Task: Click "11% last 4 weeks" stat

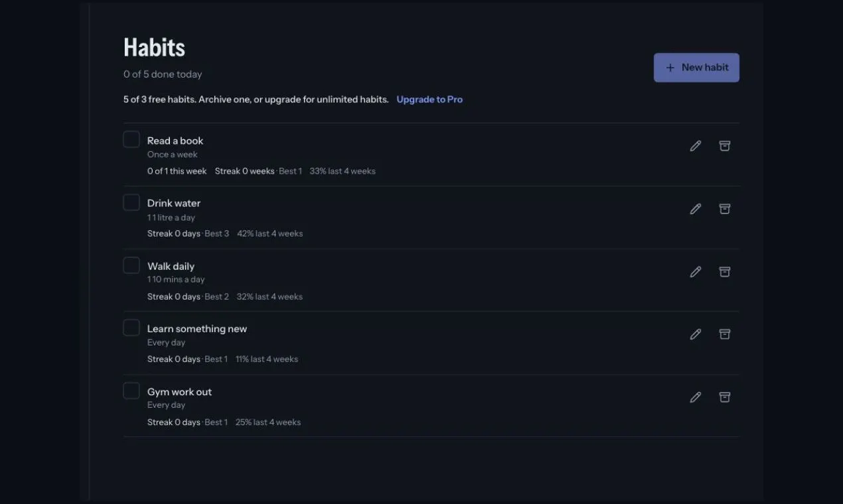Action: 267,359
